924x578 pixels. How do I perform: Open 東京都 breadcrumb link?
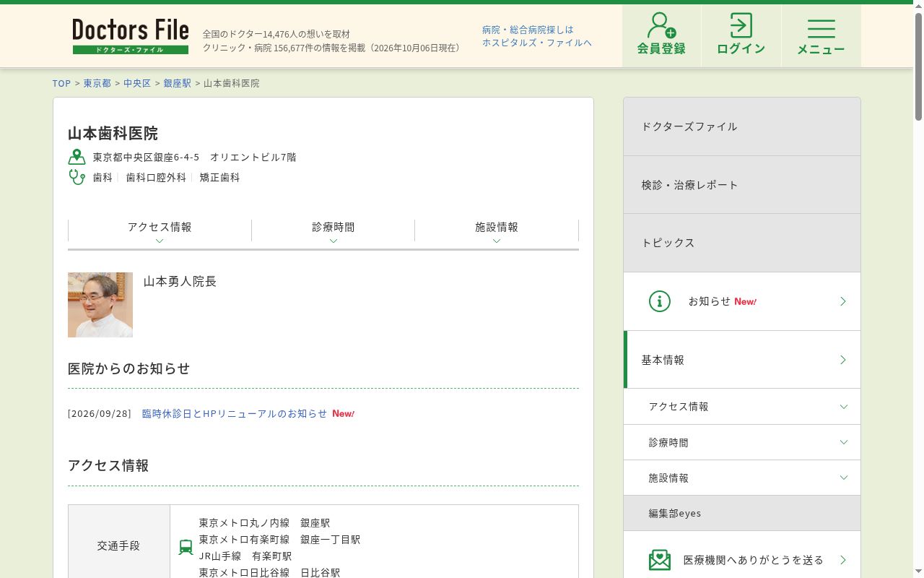pyautogui.click(x=97, y=83)
